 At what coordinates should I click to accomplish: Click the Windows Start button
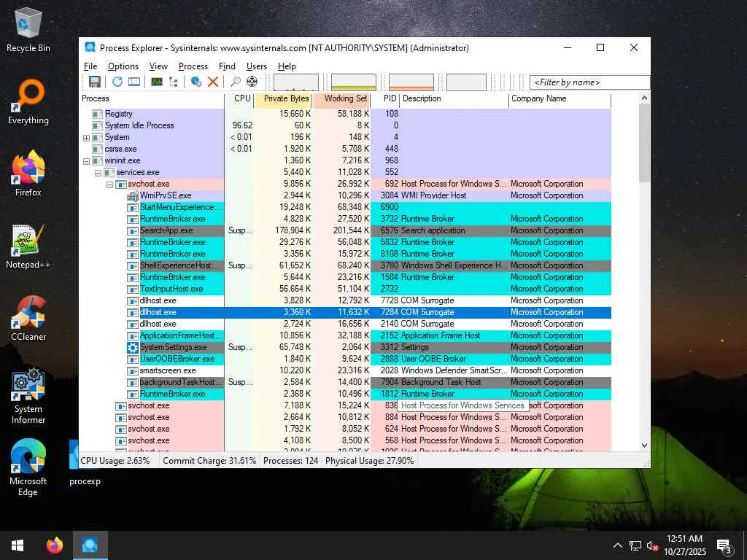[x=18, y=545]
